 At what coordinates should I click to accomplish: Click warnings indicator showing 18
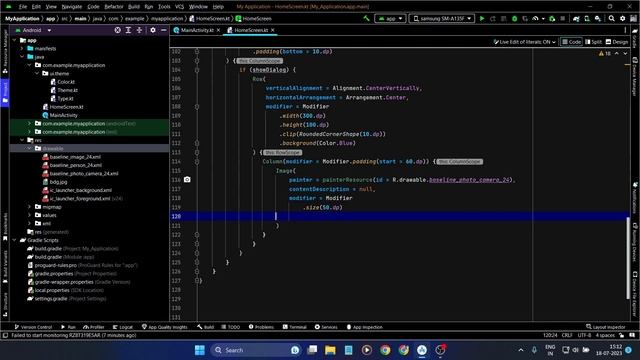click(x=605, y=53)
